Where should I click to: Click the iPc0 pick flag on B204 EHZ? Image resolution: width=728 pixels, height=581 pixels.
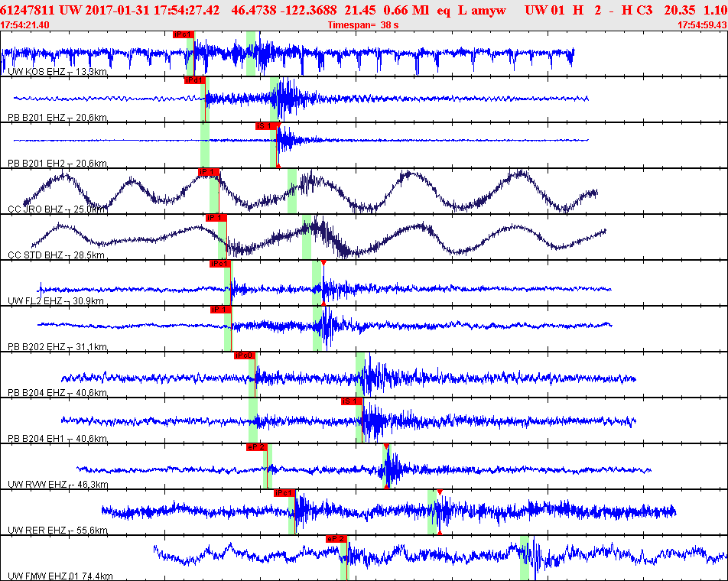[x=244, y=356]
